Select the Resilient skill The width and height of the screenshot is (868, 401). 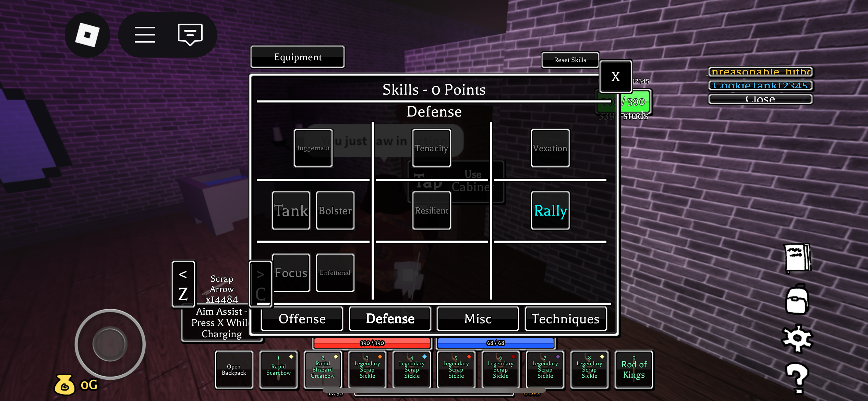(x=432, y=210)
